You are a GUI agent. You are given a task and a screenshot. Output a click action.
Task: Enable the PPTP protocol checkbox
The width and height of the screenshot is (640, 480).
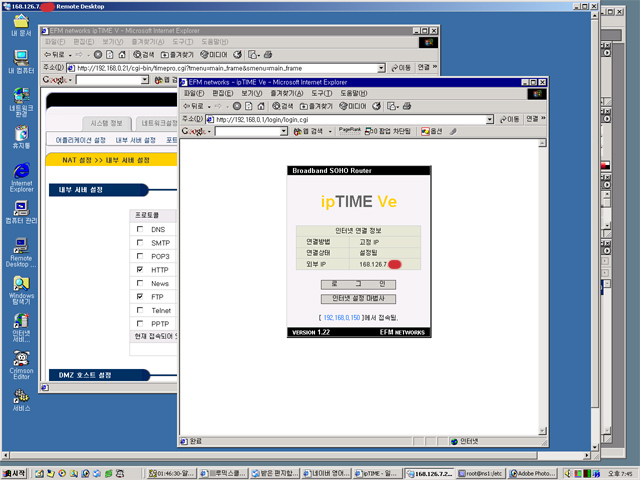coord(140,323)
